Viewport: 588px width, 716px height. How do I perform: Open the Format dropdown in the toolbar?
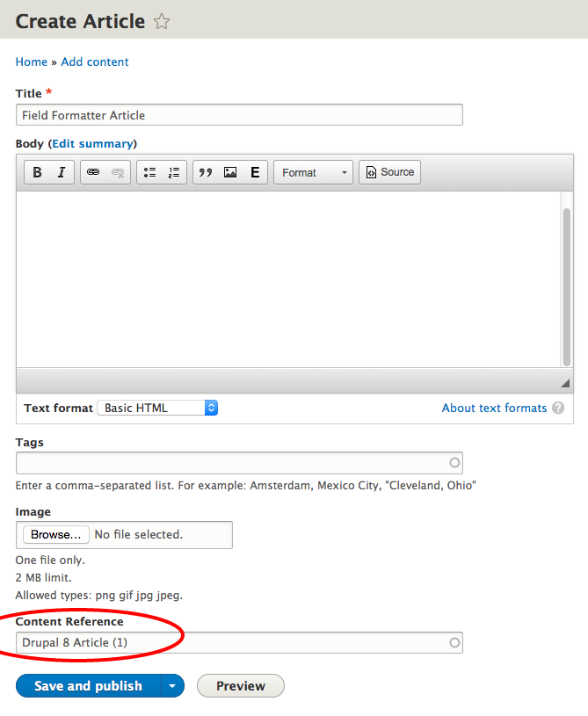(x=314, y=172)
